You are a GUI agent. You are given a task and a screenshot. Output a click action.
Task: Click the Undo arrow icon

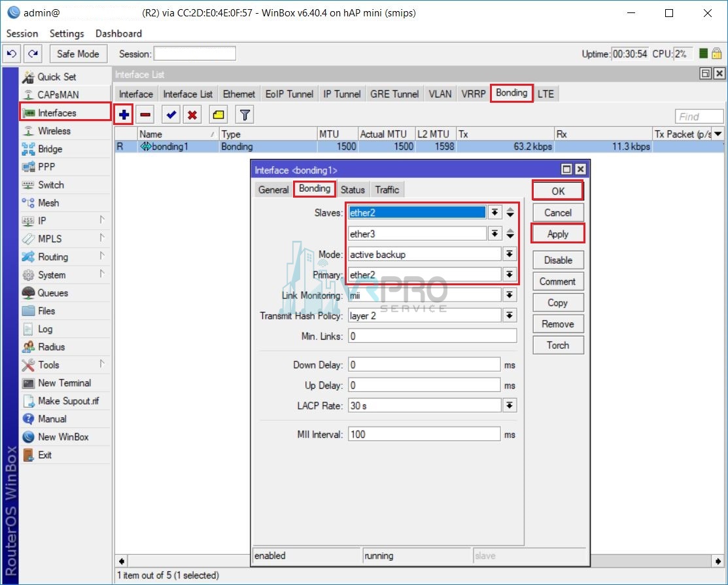point(12,54)
